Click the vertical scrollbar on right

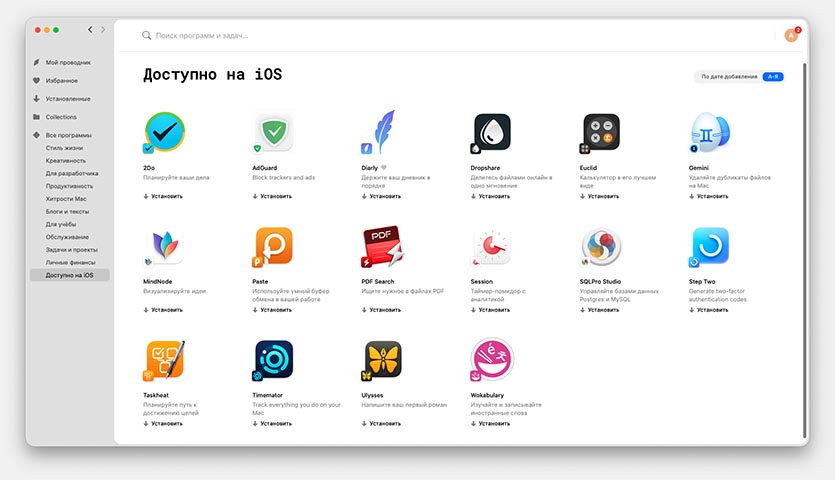pos(804,250)
